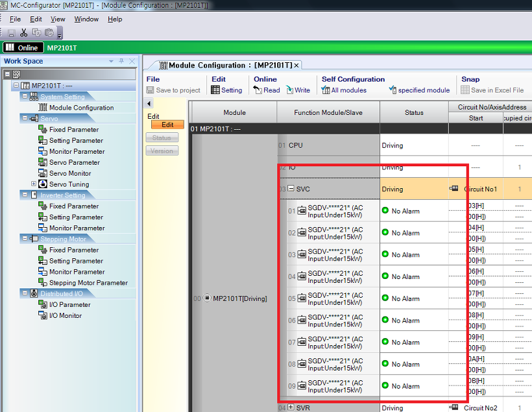Click the Copy toolbar icon
The width and height of the screenshot is (532, 412).
click(x=36, y=32)
